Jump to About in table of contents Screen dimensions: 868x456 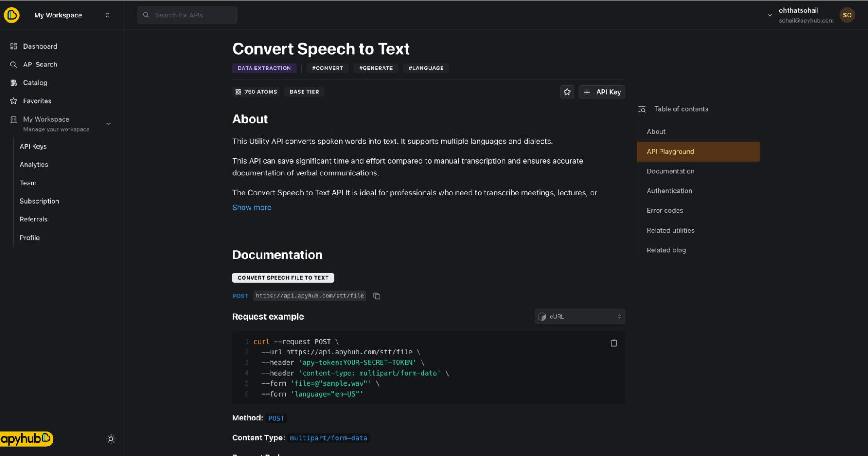coord(656,132)
